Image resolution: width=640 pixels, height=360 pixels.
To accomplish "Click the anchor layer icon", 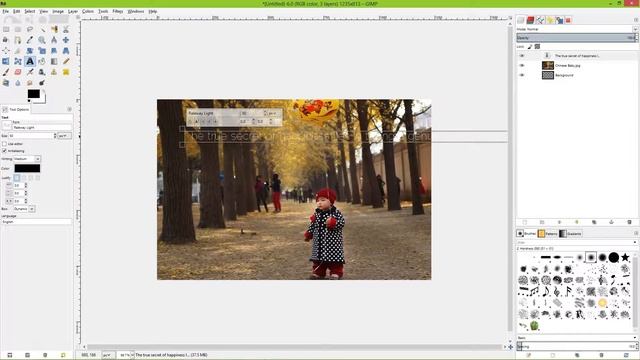I will pyautogui.click(x=611, y=222).
